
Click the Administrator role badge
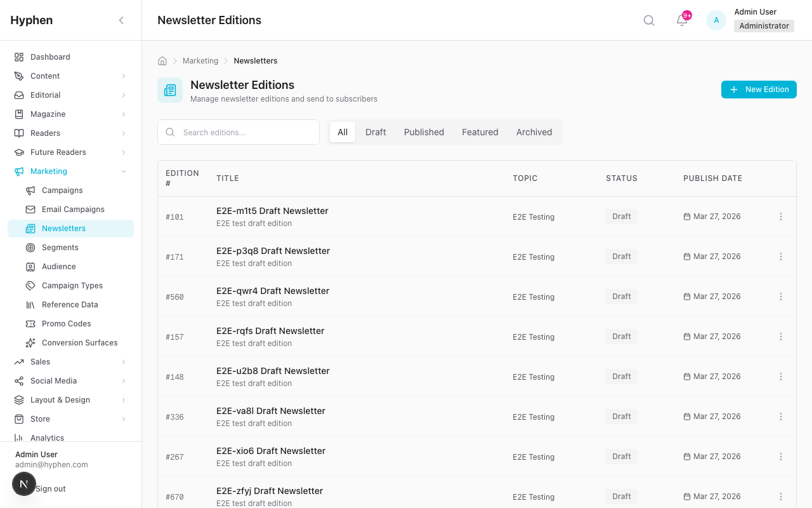point(764,26)
